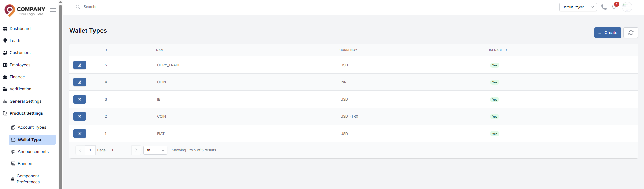Open the user avatar menu
This screenshot has height=189, width=644.
[x=627, y=7]
